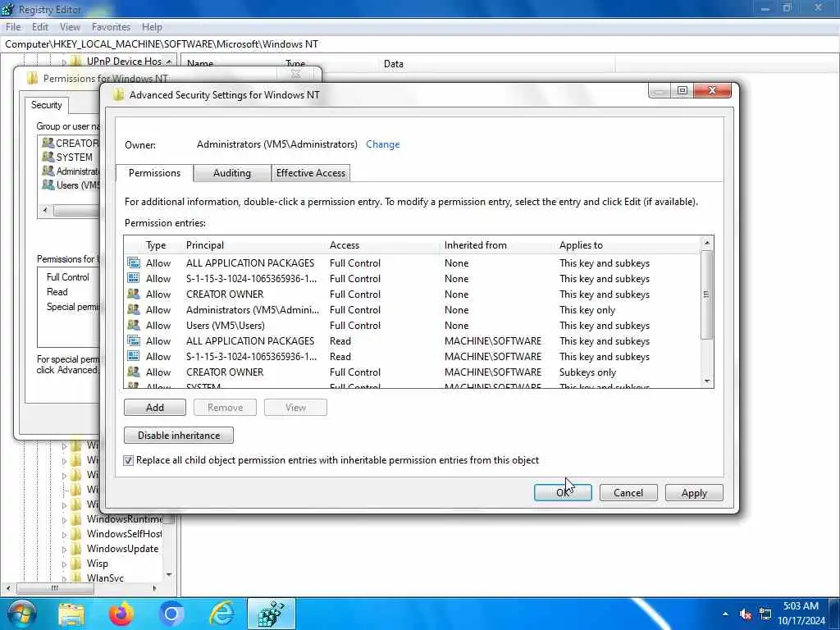
Task: Launch Chrome from the taskbar
Action: tap(171, 614)
